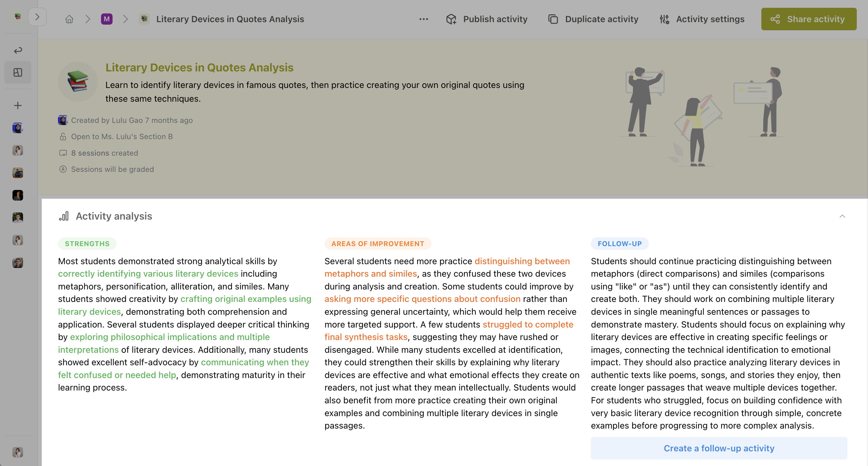This screenshot has height=466, width=868.
Task: Collapse the Activity analysis section
Action: point(842,216)
